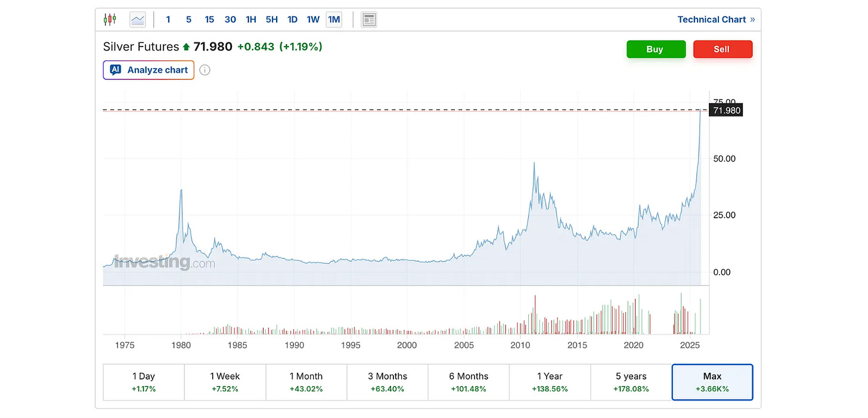Open the Technical Chart link
The image size is (868, 418).
pos(715,20)
